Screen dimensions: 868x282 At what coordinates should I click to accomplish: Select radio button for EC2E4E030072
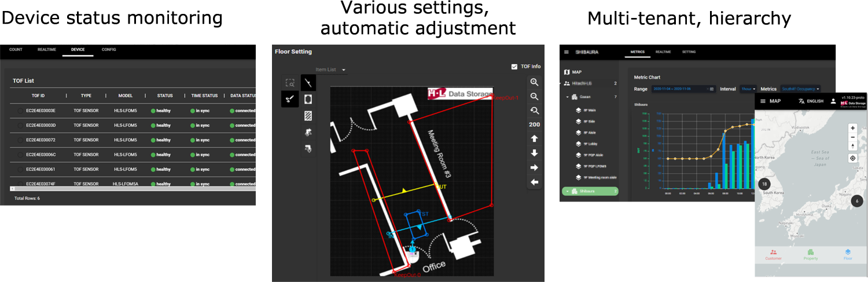(x=21, y=140)
